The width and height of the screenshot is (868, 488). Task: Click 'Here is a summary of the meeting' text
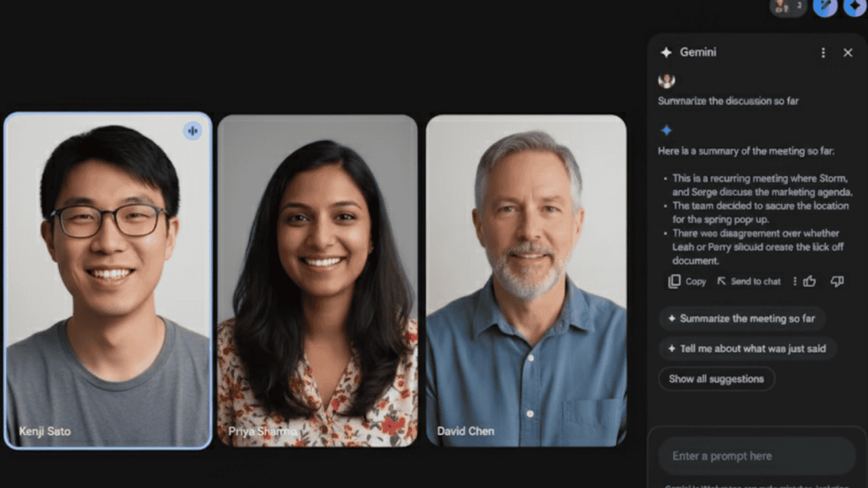(x=746, y=151)
